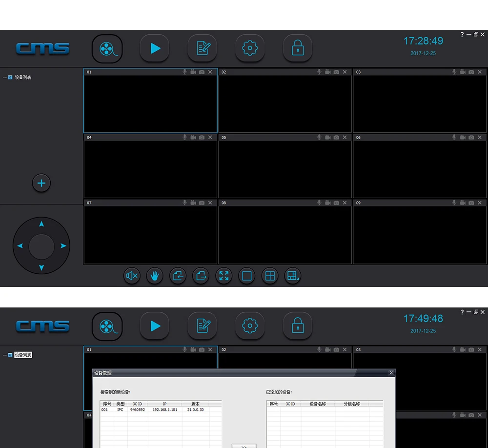Enter fullscreen with the expand-arrows icon
The height and width of the screenshot is (448, 488).
click(224, 276)
